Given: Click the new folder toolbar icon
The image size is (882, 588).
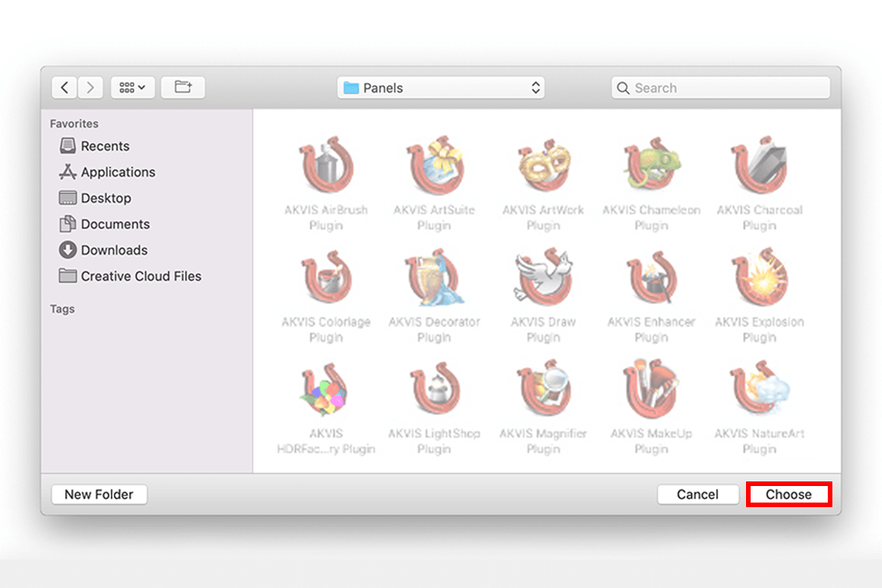Looking at the screenshot, I should pyautogui.click(x=183, y=86).
